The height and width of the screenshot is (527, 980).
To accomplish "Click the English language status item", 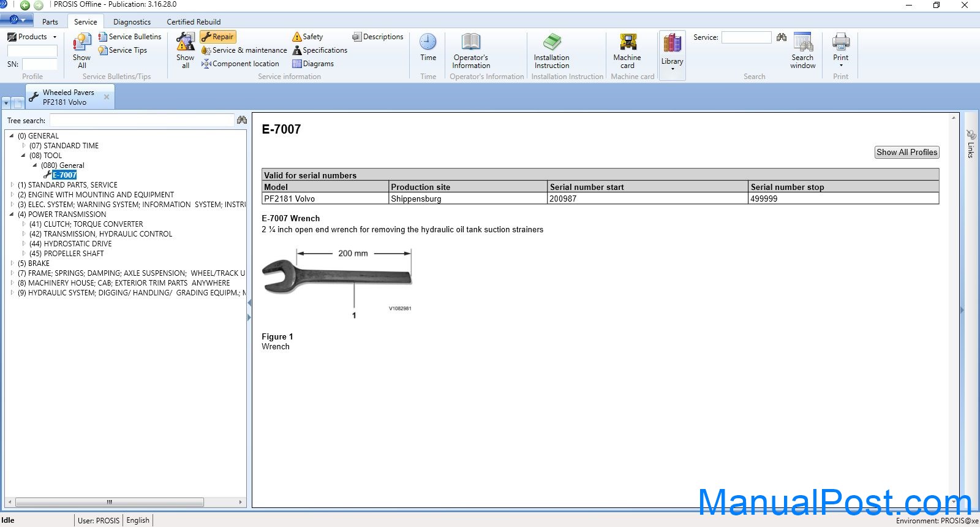I will (x=138, y=520).
